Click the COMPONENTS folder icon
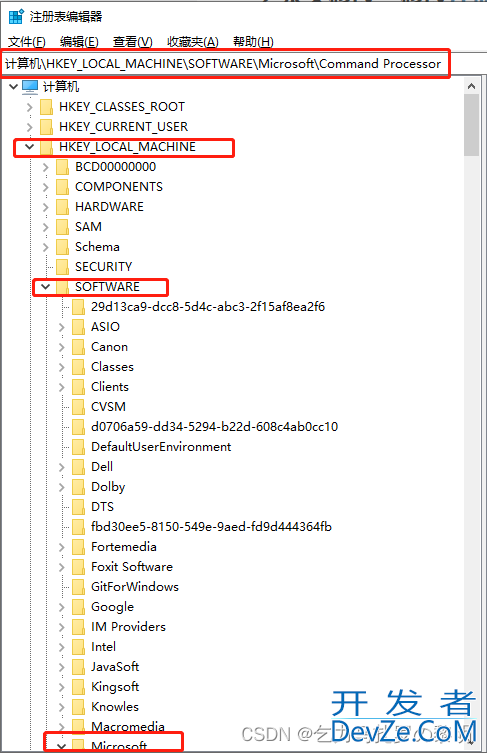The image size is (487, 753). click(62, 187)
